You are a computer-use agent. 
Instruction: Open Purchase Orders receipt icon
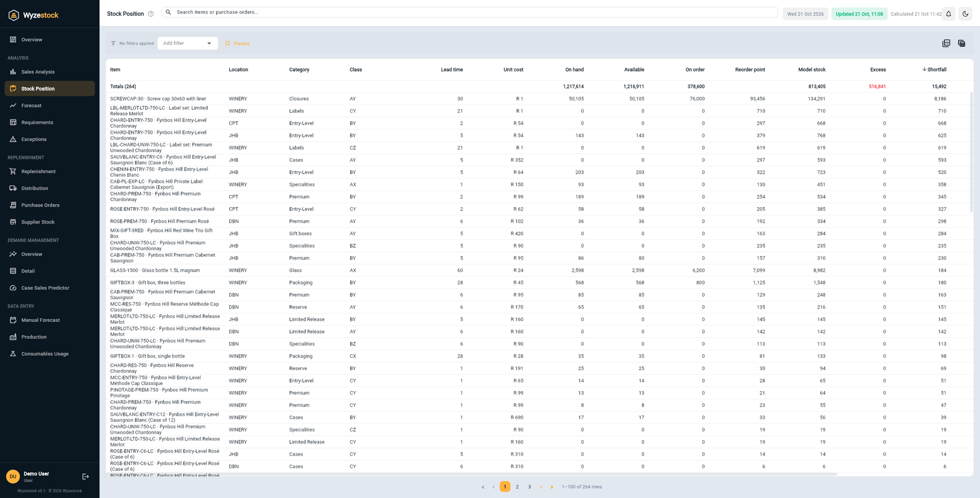pos(13,205)
